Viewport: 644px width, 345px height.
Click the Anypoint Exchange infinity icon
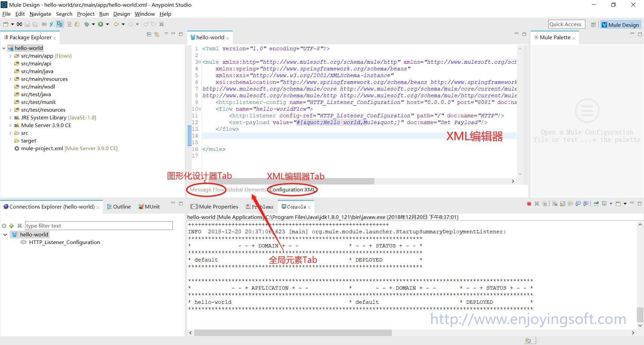pyautogui.click(x=19, y=24)
